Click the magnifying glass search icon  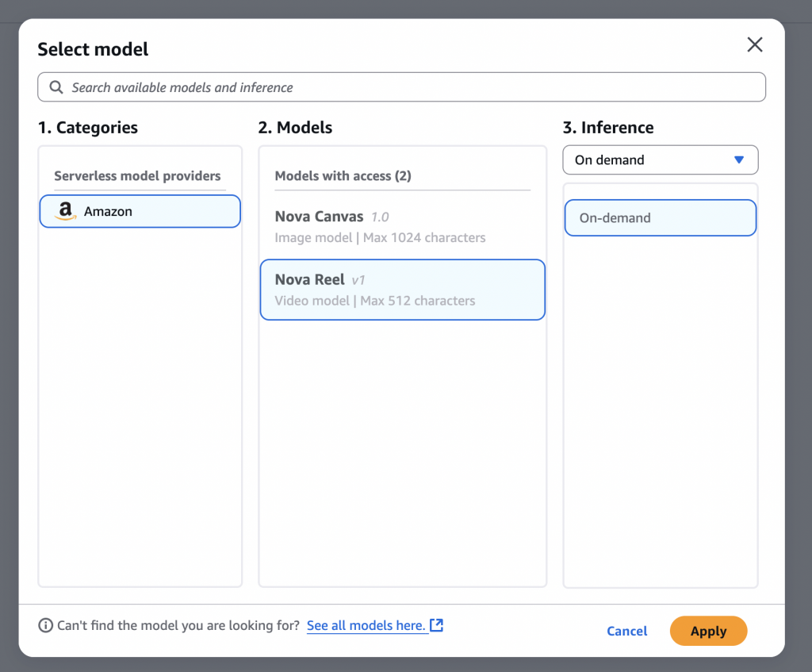coord(56,87)
